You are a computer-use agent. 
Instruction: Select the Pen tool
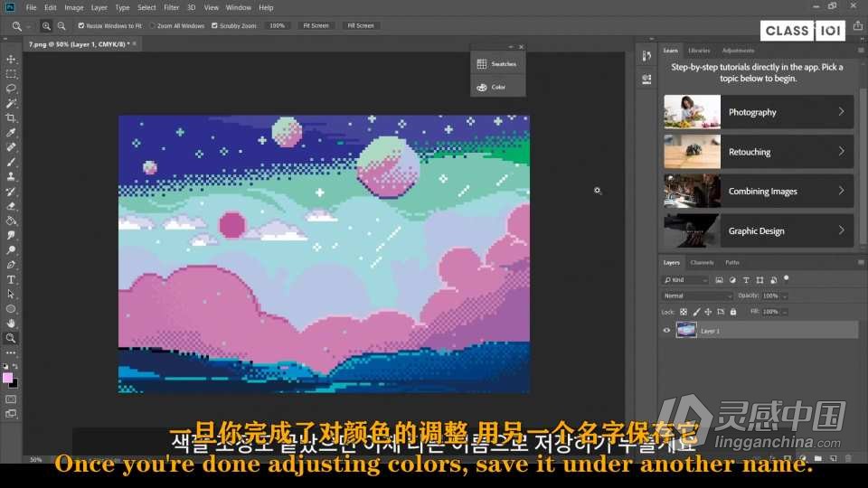[11, 265]
